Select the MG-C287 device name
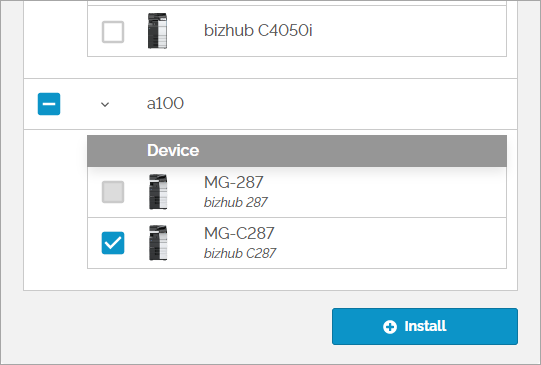Viewport: 541px width, 365px height. click(x=239, y=233)
